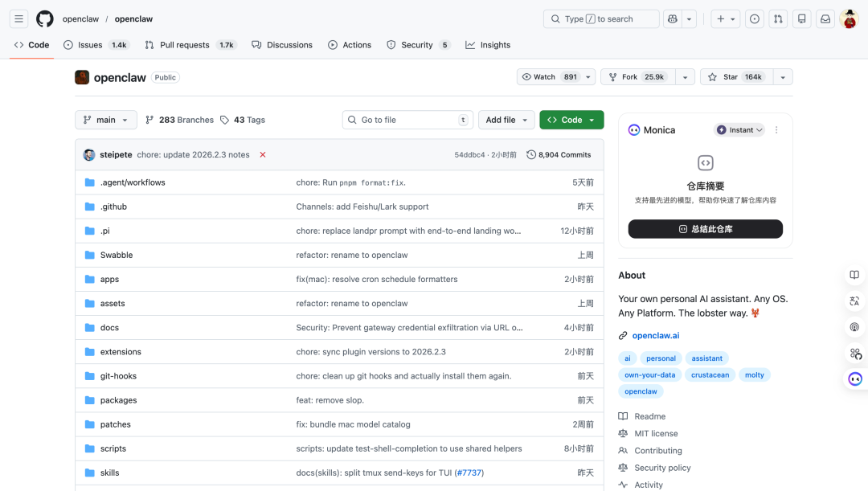Viewport: 868px width, 491px height.
Task: Open Monica reading book sidebar icon
Action: [x=854, y=275]
